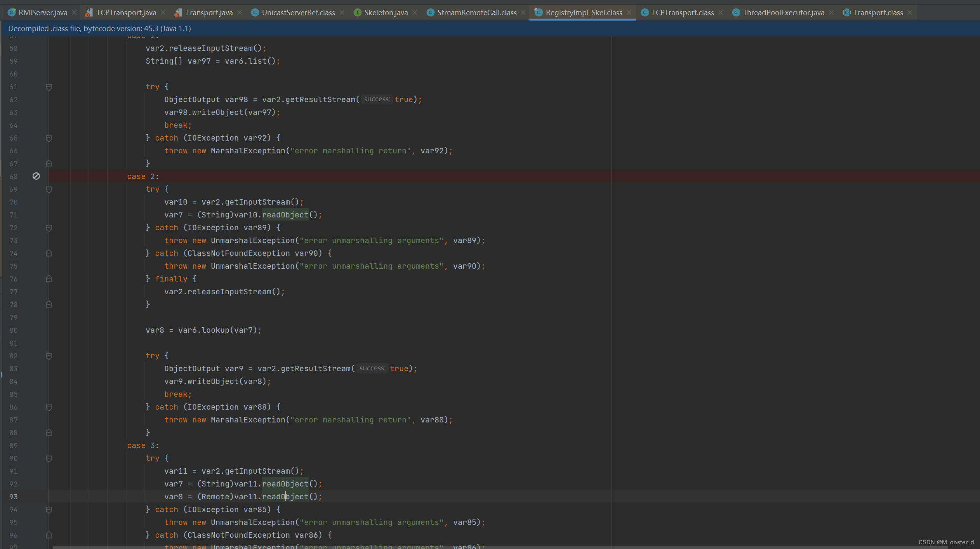Switch to the RMIServer.java tab
The width and height of the screenshot is (980, 549).
click(x=43, y=12)
